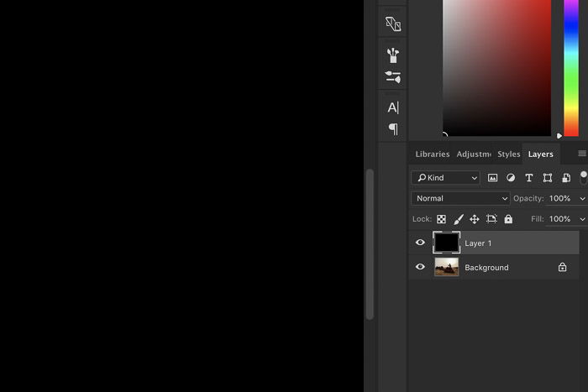Click the Opacity label

(528, 198)
